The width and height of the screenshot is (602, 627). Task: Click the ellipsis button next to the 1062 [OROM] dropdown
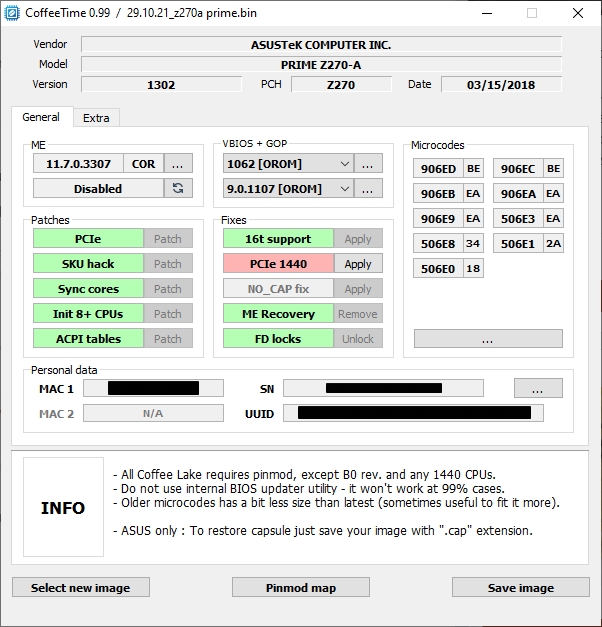point(368,164)
